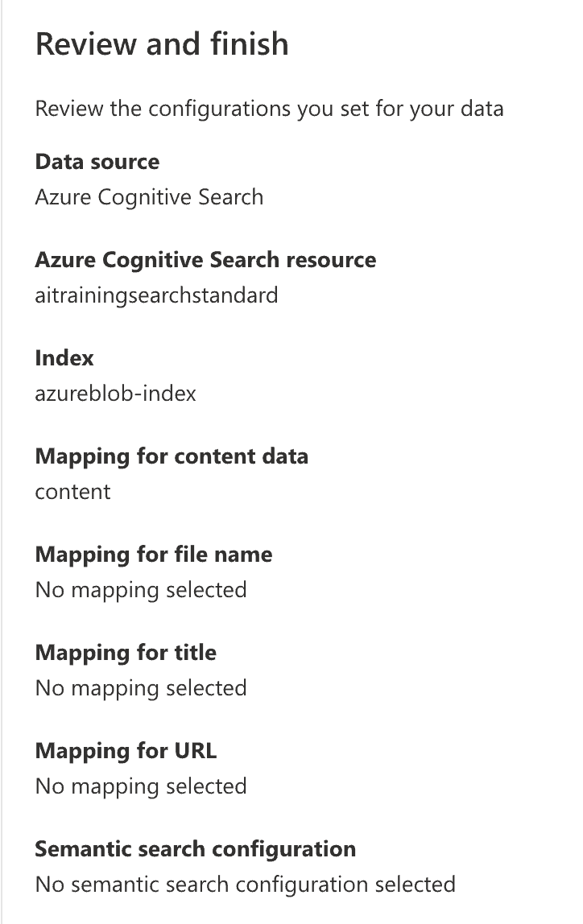Click 'No mapping selected' under file name
This screenshot has width=583, height=924.
(141, 590)
